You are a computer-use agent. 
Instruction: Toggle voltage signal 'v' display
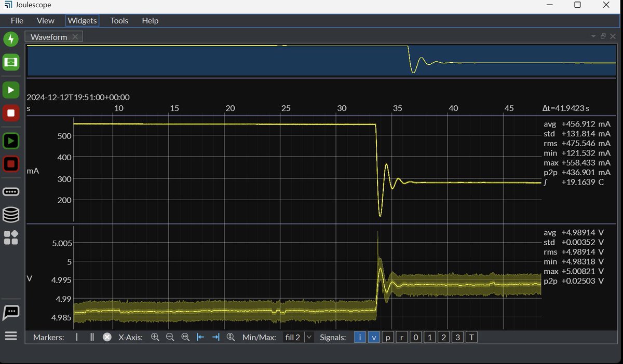pyautogui.click(x=374, y=338)
